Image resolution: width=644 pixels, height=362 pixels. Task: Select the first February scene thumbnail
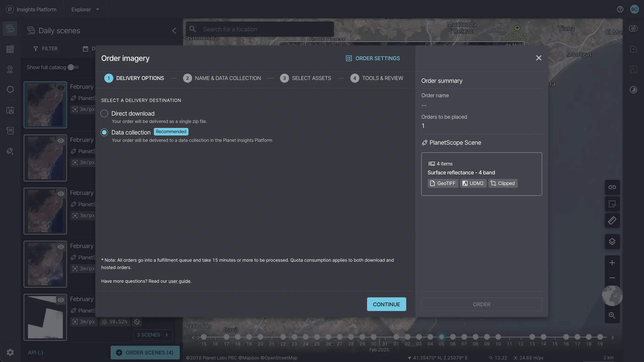(x=45, y=105)
